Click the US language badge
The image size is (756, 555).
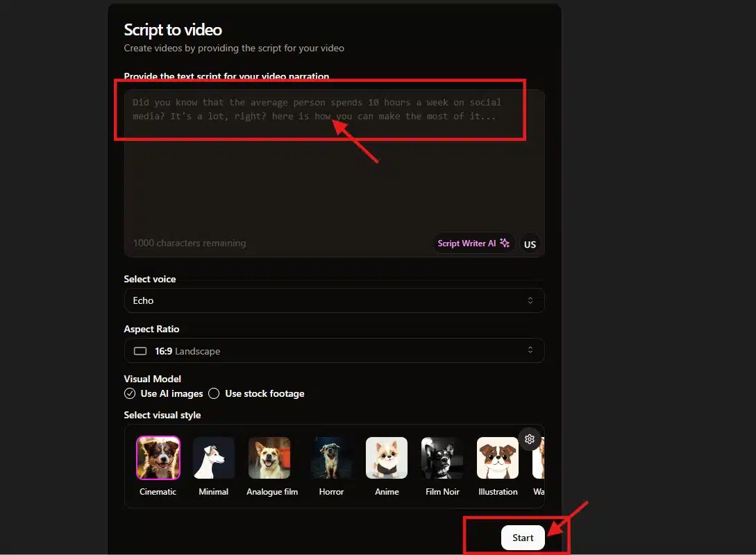coord(530,244)
